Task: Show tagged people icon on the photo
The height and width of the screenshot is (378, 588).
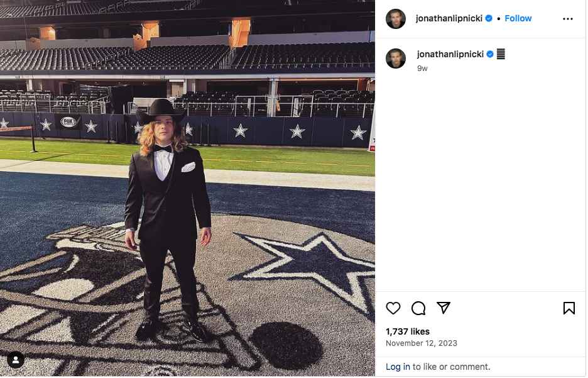Action: pos(16,360)
